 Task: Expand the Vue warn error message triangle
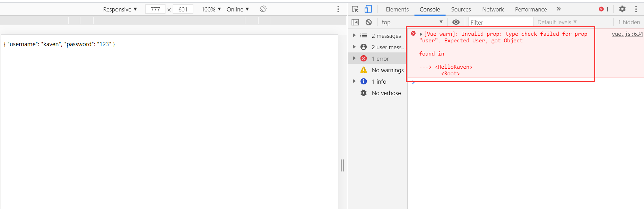(x=421, y=34)
